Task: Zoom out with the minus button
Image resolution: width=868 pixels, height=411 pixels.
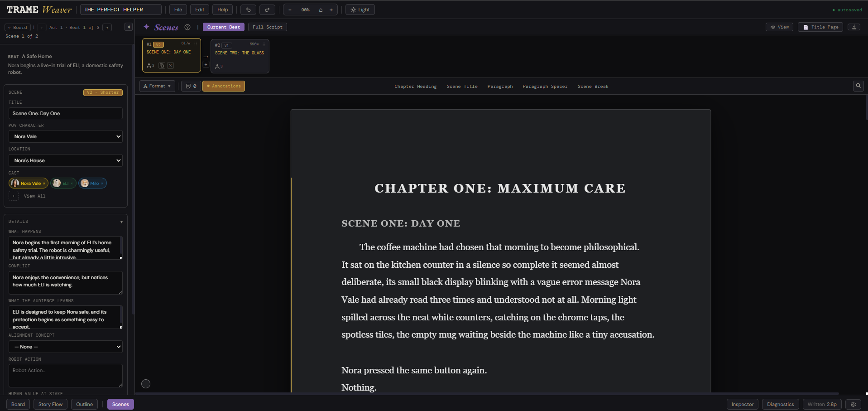Action: (x=290, y=10)
